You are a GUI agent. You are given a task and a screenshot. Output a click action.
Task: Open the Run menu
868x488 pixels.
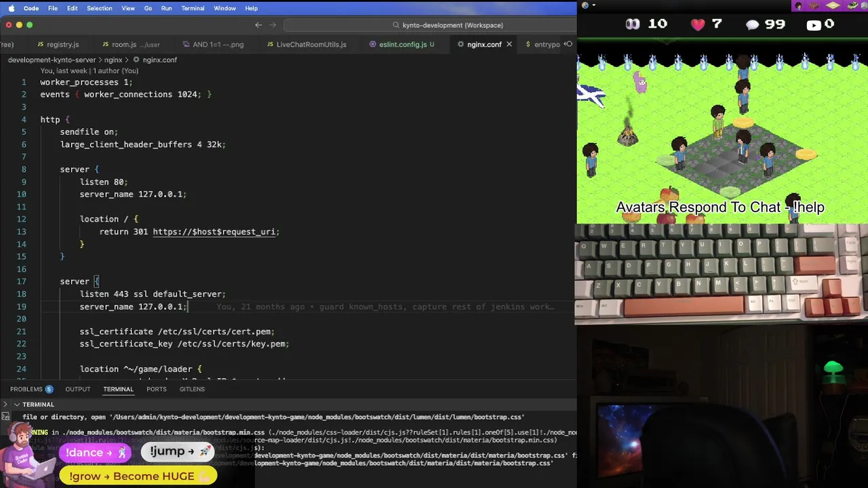(x=166, y=8)
